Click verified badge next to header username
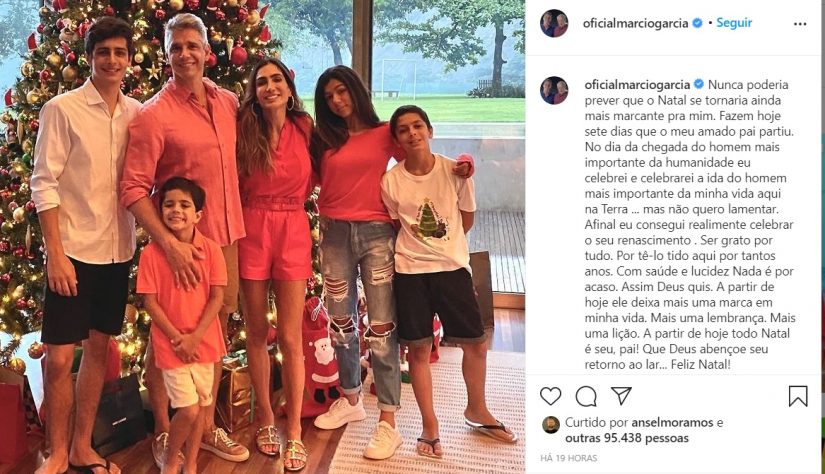The width and height of the screenshot is (825, 474). (698, 23)
